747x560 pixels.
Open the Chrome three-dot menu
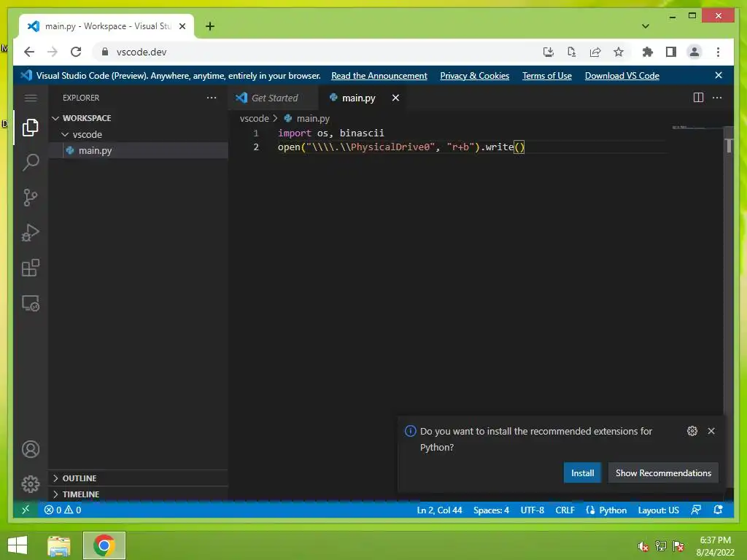[x=718, y=52]
